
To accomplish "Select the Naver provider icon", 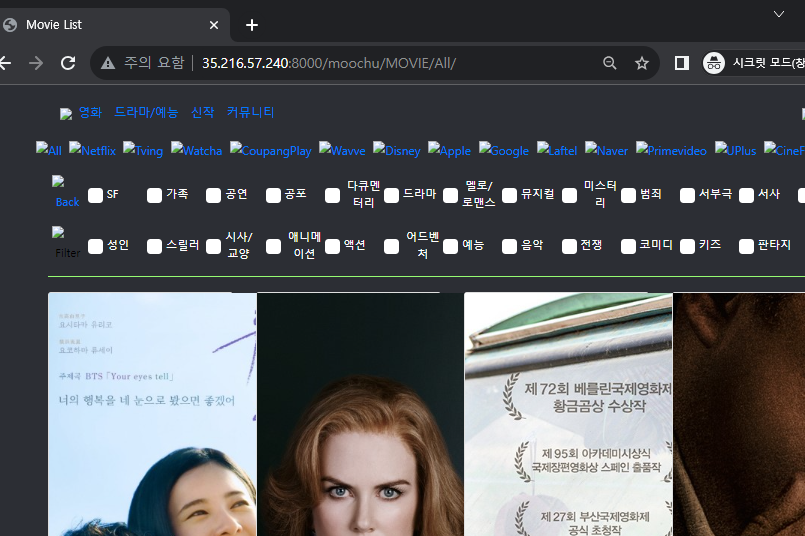I will [x=606, y=150].
